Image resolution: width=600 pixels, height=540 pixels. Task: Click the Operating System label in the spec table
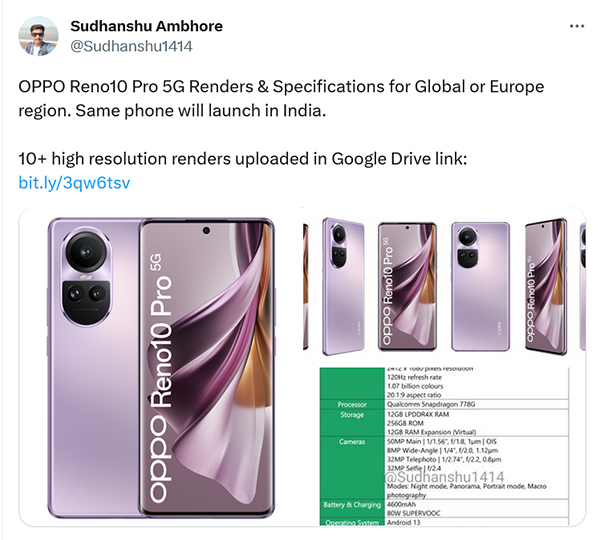(350, 525)
